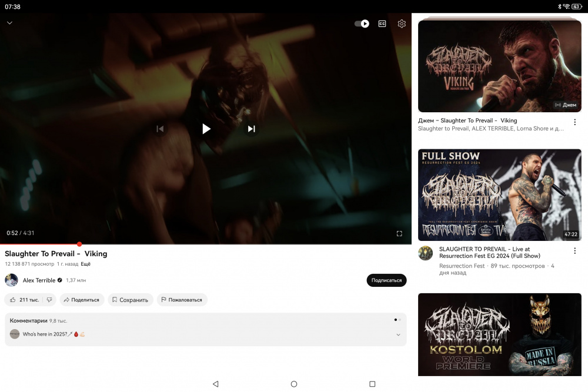
Task: Like the video (211 тыс.)
Action: [24, 300]
